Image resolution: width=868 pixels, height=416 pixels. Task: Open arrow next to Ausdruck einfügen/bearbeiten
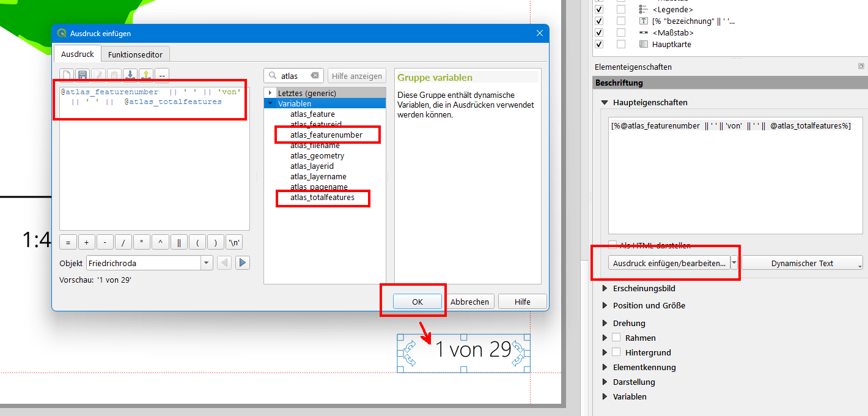coord(734,263)
